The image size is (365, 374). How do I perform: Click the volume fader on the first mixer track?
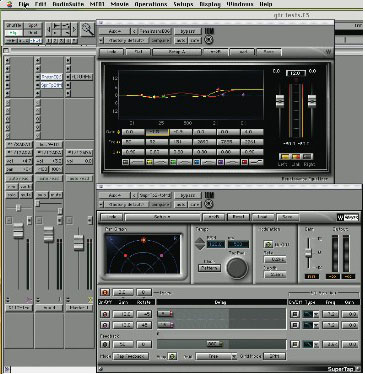18,230
